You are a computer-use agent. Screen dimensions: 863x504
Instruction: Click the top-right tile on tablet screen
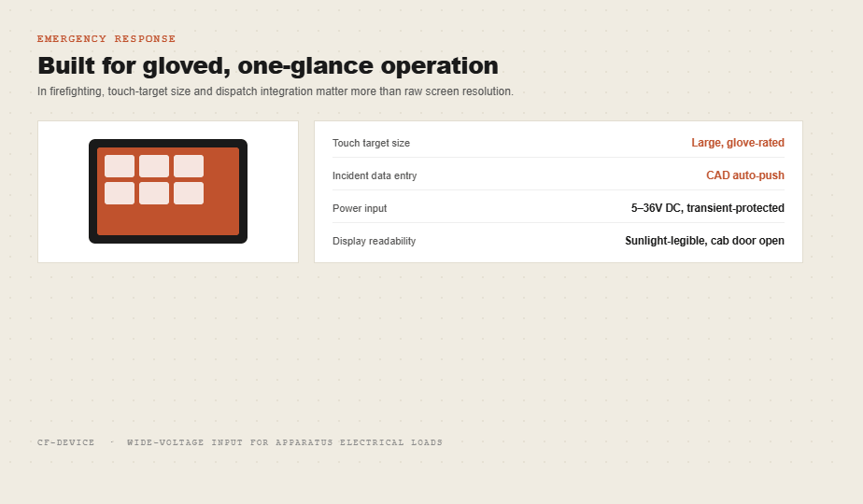(189, 166)
